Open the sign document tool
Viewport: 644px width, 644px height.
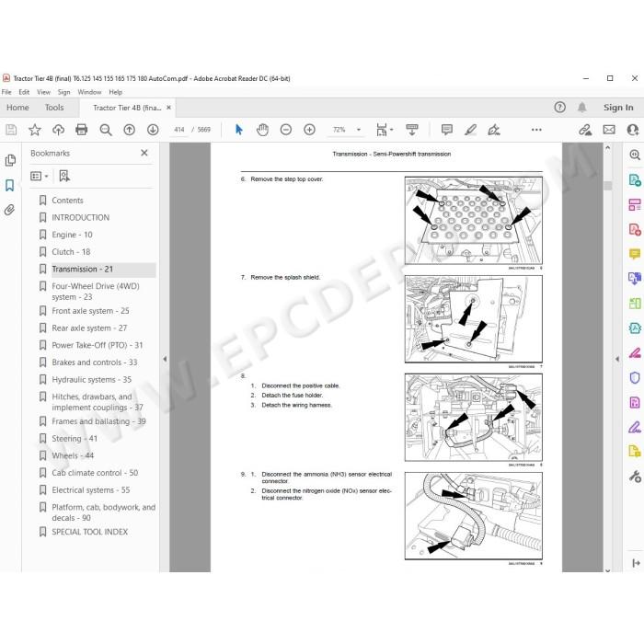click(x=494, y=130)
